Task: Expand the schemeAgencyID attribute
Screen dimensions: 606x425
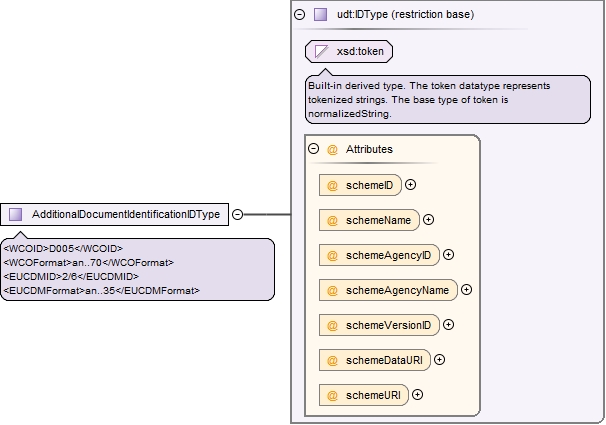Action: click(448, 255)
